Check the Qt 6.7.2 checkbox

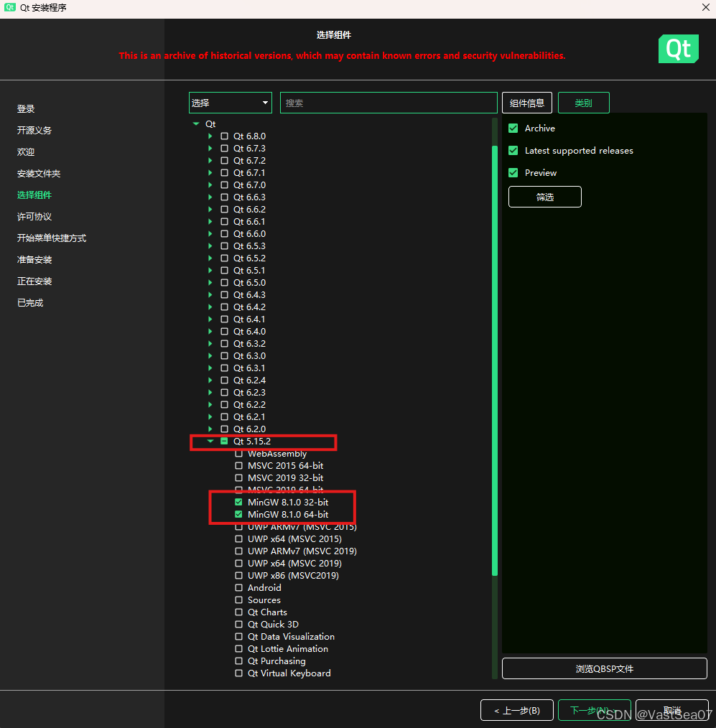point(224,161)
